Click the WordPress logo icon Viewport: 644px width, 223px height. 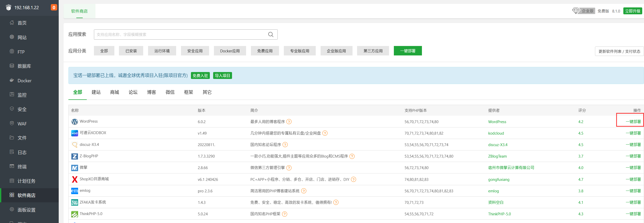(75, 122)
